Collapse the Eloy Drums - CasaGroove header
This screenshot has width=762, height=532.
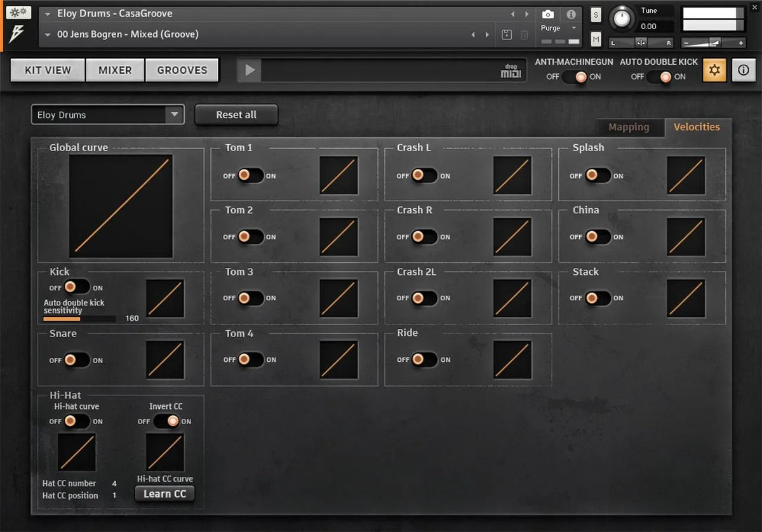pos(48,13)
